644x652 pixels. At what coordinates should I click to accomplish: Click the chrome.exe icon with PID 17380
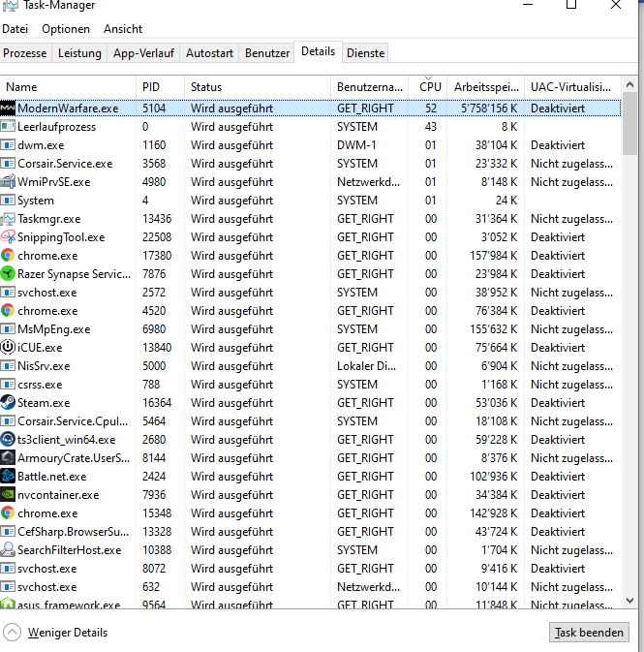click(x=8, y=256)
